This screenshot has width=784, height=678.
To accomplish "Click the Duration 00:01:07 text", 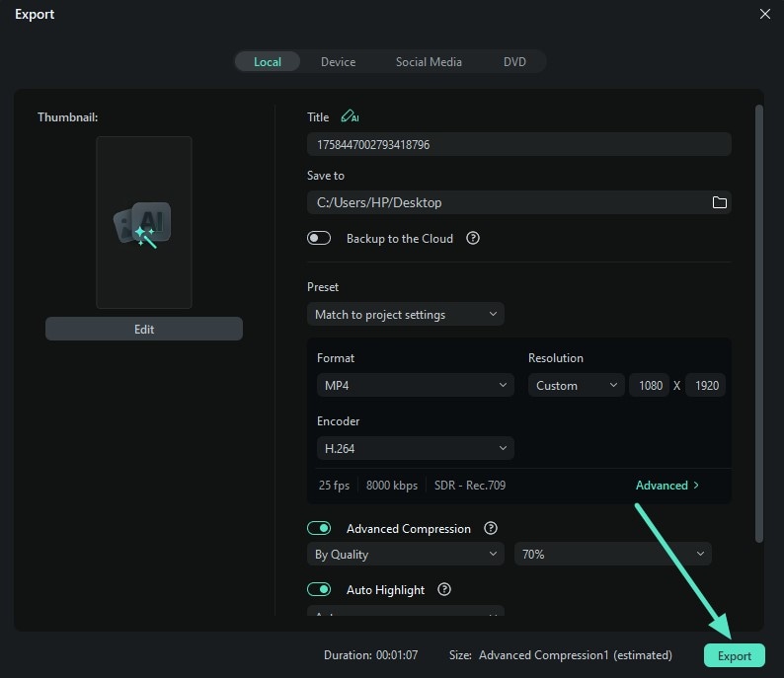I will pyautogui.click(x=370, y=655).
